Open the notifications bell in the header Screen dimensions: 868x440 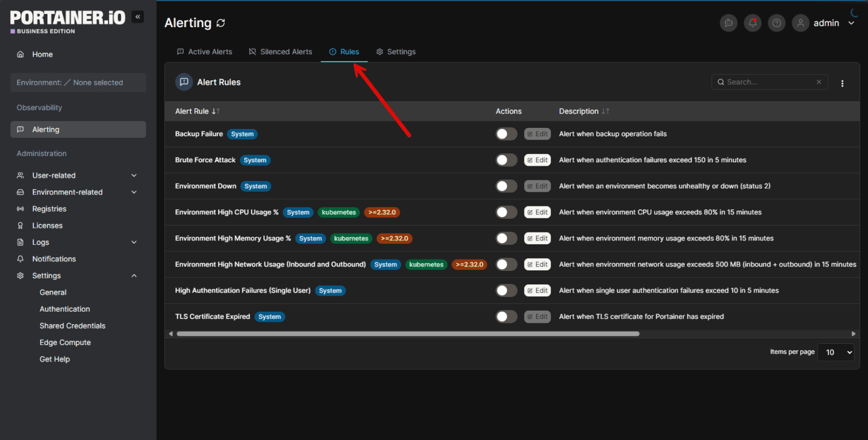752,23
